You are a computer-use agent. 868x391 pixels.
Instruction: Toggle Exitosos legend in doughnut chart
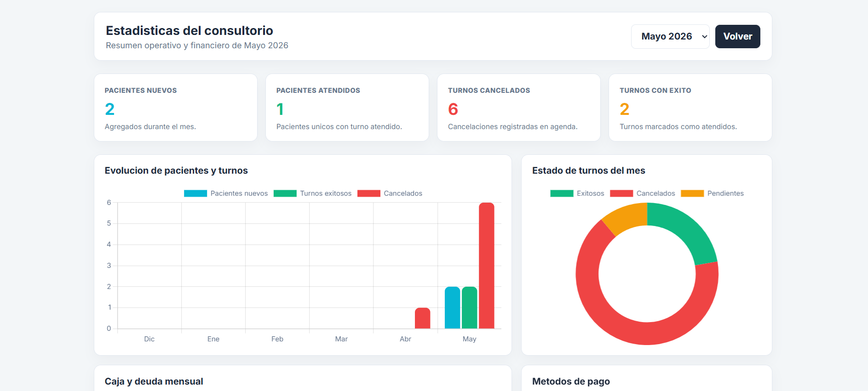[x=577, y=193]
